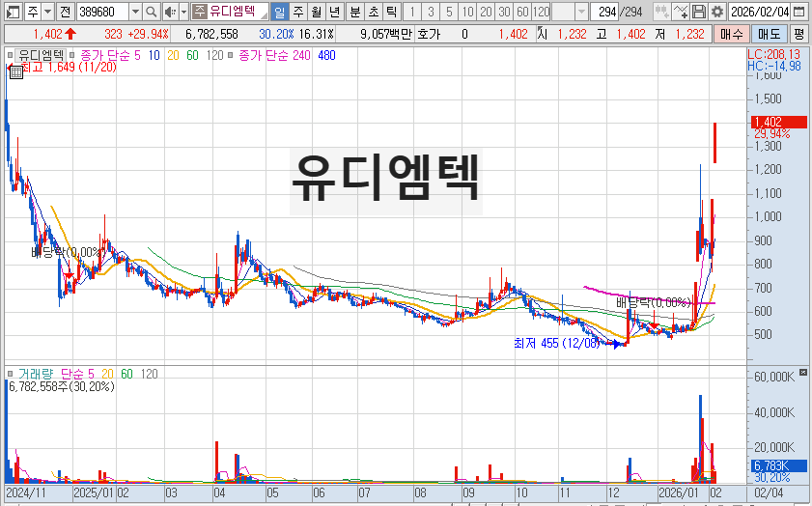Click the 평 button next to 매도
The width and height of the screenshot is (812, 506).
(x=798, y=34)
